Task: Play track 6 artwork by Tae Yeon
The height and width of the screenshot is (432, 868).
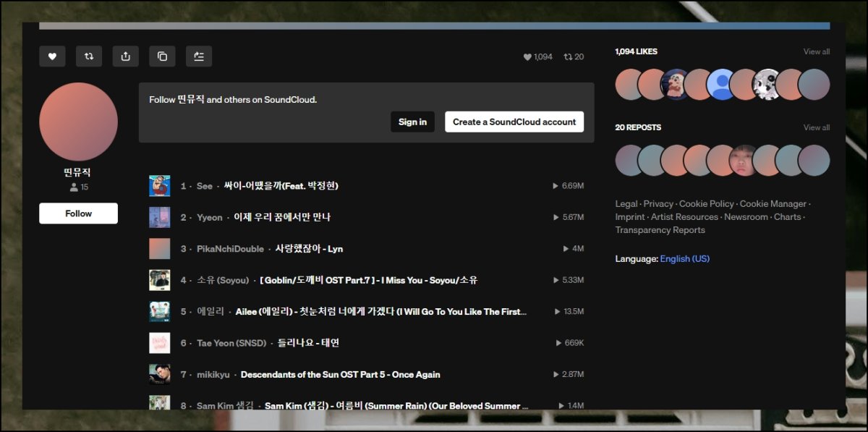Action: coord(160,343)
